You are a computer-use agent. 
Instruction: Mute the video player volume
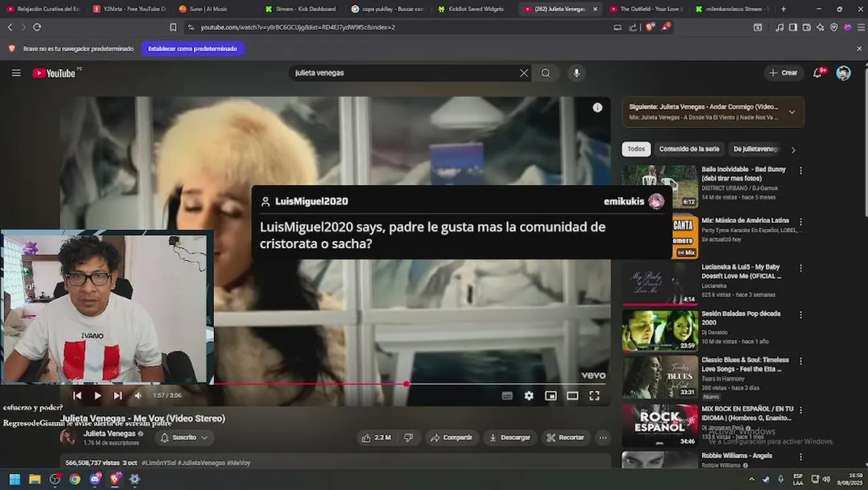[x=138, y=395]
